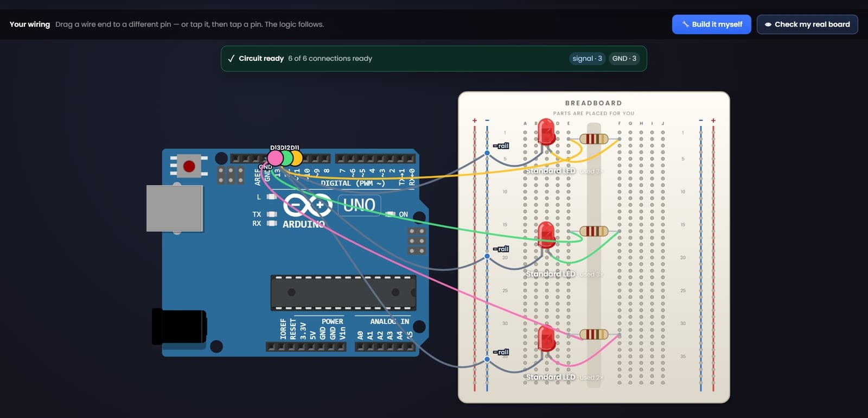The image size is (868, 418).
Task: Click the GND wire label on Arduino
Action: click(265, 167)
